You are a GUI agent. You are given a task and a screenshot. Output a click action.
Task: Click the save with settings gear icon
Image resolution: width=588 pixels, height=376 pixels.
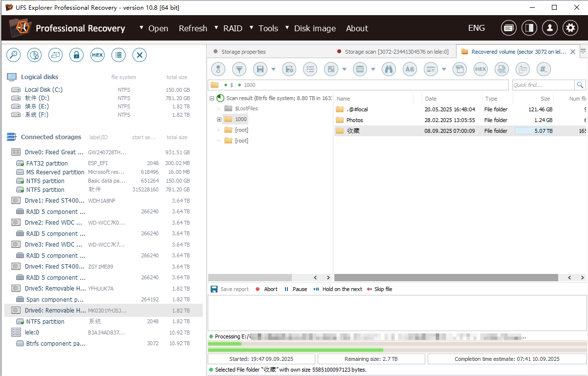click(x=289, y=69)
